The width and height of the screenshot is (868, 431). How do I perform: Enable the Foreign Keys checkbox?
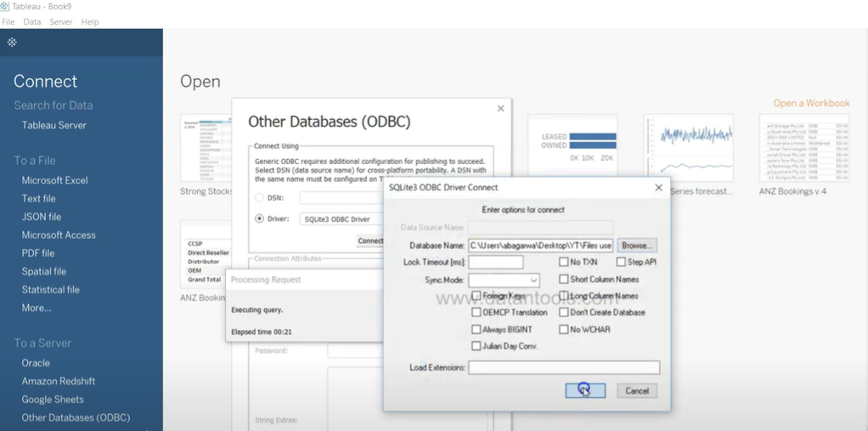[x=476, y=296]
